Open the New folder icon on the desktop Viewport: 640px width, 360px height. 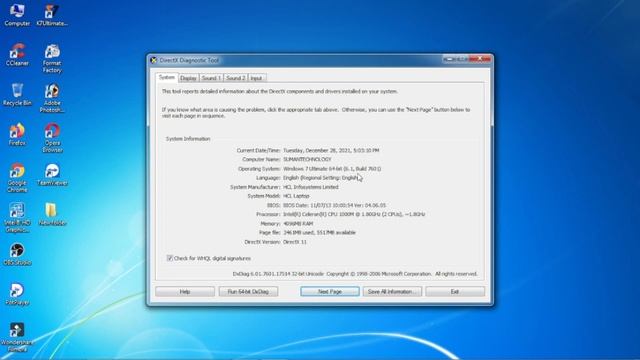click(52, 214)
